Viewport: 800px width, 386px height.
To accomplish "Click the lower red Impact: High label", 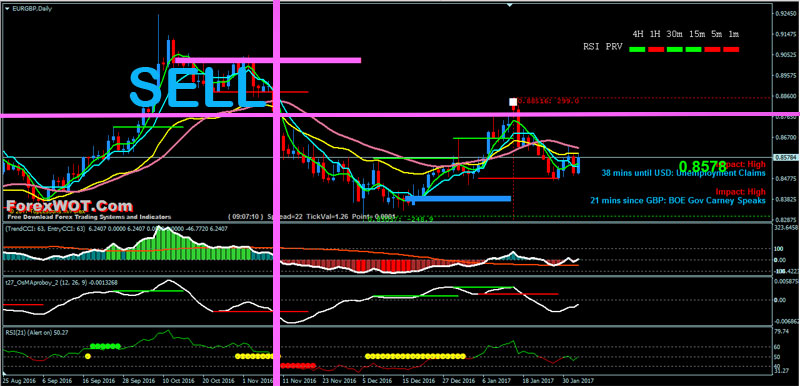I will tap(740, 192).
